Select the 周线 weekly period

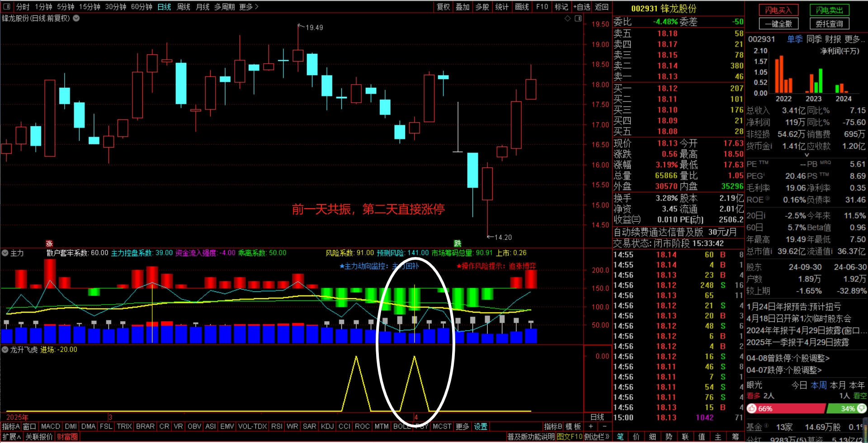(x=184, y=7)
